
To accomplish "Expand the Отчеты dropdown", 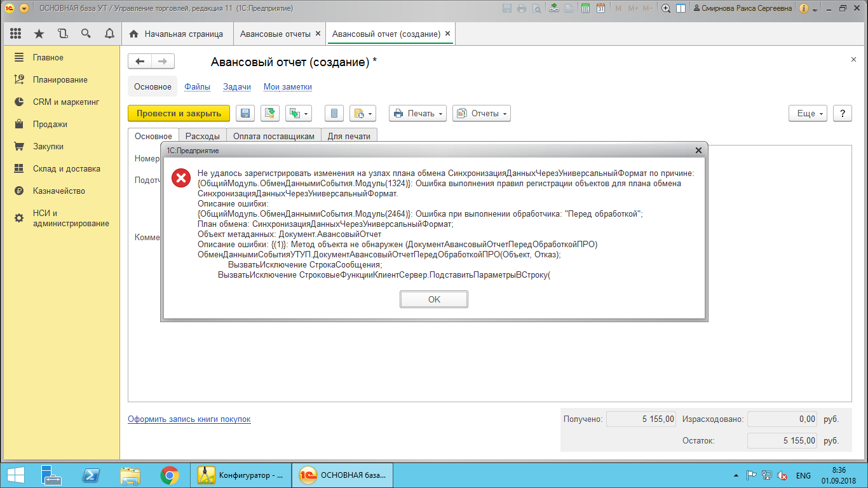I will click(x=481, y=114).
